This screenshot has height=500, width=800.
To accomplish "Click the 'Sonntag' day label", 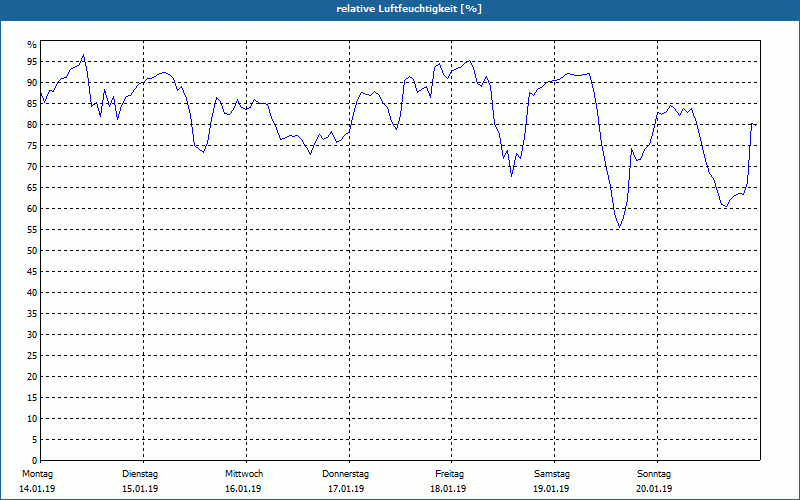I will pyautogui.click(x=654, y=474).
